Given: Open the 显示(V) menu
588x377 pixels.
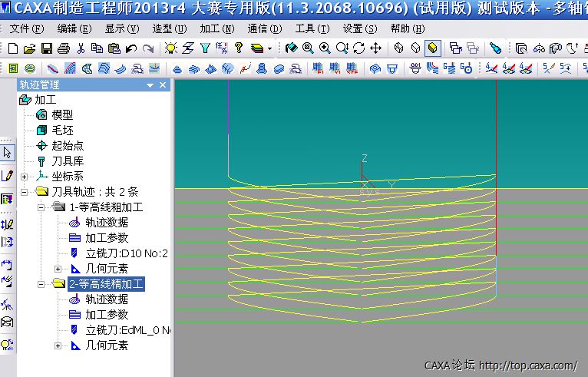Looking at the screenshot, I should pos(122,28).
